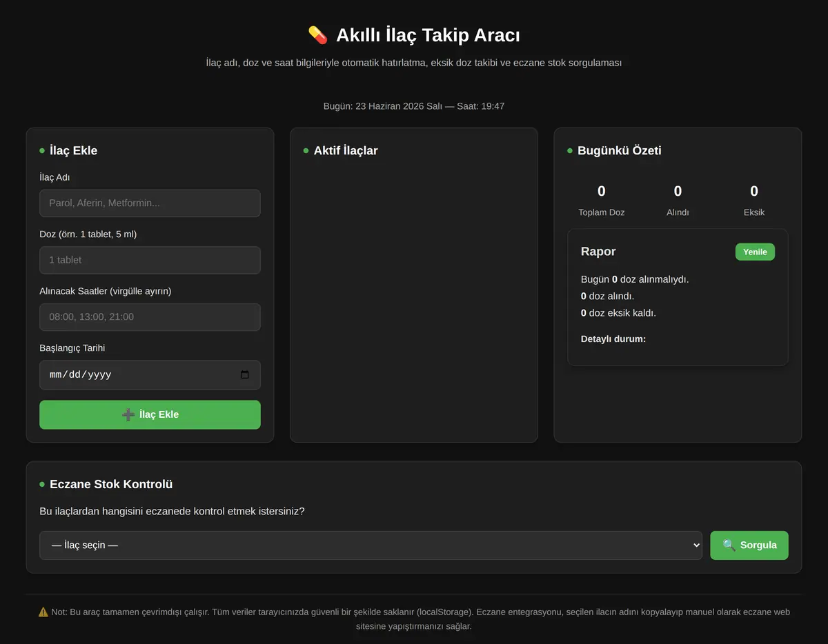The width and height of the screenshot is (828, 644).
Task: Click the '0 doz eksik kaldı.' report line
Action: 618,312
